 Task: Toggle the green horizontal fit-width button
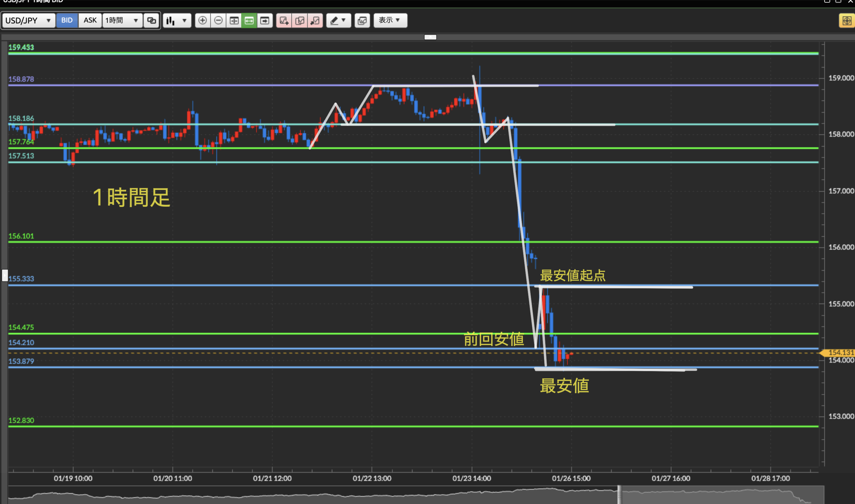click(x=249, y=20)
